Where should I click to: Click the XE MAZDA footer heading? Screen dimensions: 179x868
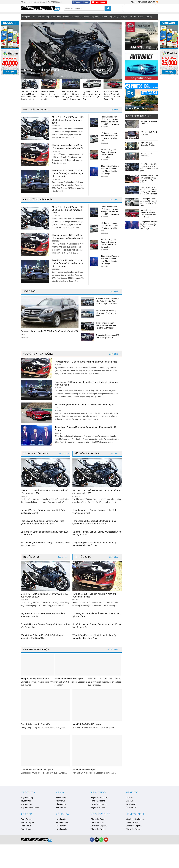pos(132,792)
